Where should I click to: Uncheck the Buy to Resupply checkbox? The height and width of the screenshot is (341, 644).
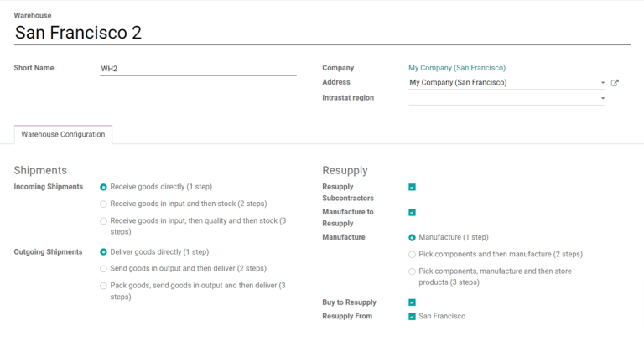tap(412, 302)
